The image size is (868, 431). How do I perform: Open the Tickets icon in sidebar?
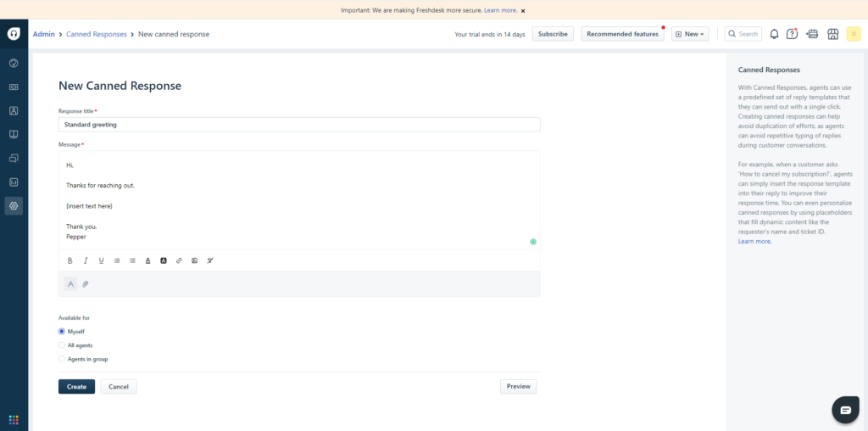point(14,87)
